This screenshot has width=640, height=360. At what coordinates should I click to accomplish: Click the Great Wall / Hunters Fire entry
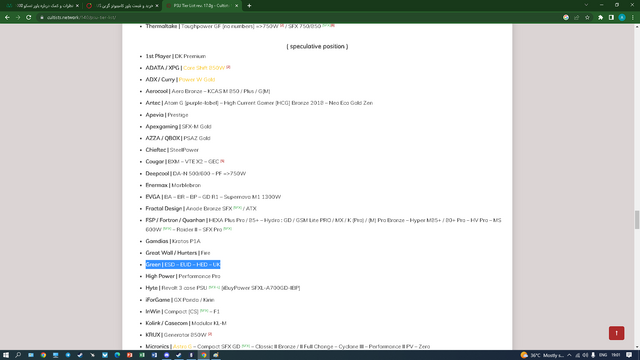(x=178, y=253)
